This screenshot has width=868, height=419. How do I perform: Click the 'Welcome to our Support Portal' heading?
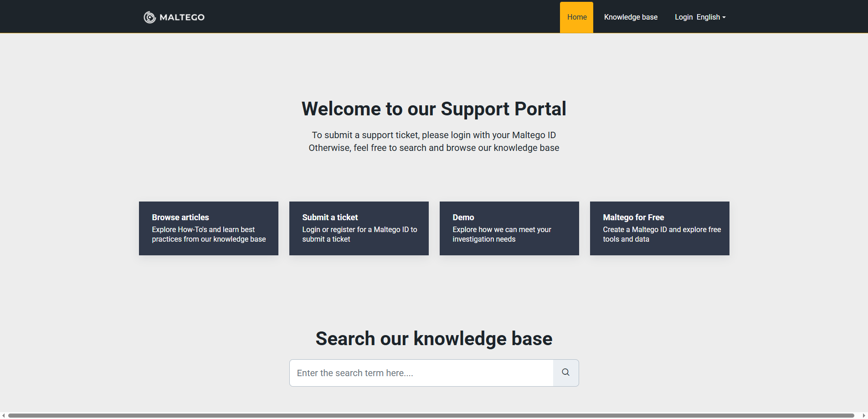coord(434,109)
